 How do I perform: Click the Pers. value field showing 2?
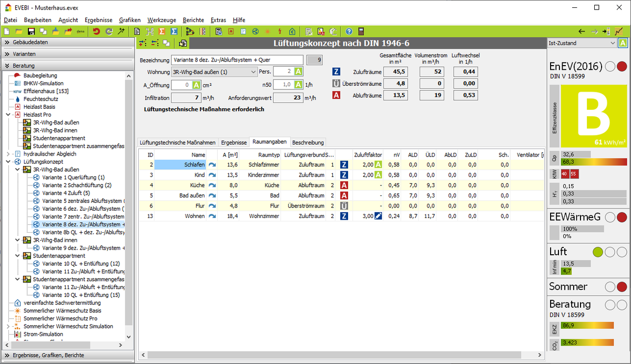283,71
